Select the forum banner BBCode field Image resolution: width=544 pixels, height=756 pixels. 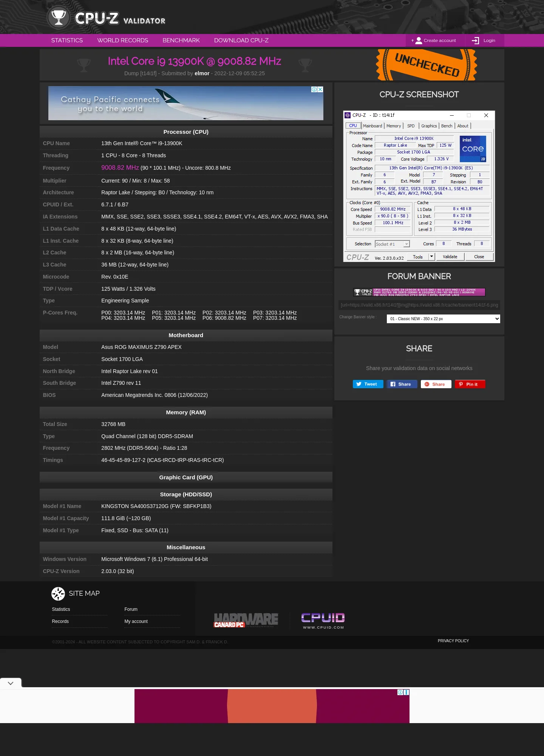(x=419, y=305)
